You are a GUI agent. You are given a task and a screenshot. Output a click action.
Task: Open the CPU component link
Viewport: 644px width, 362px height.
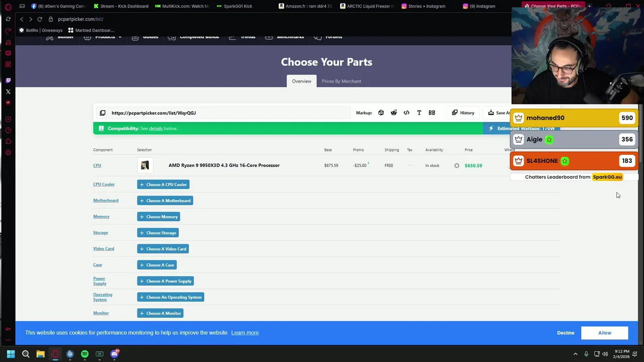click(x=97, y=165)
